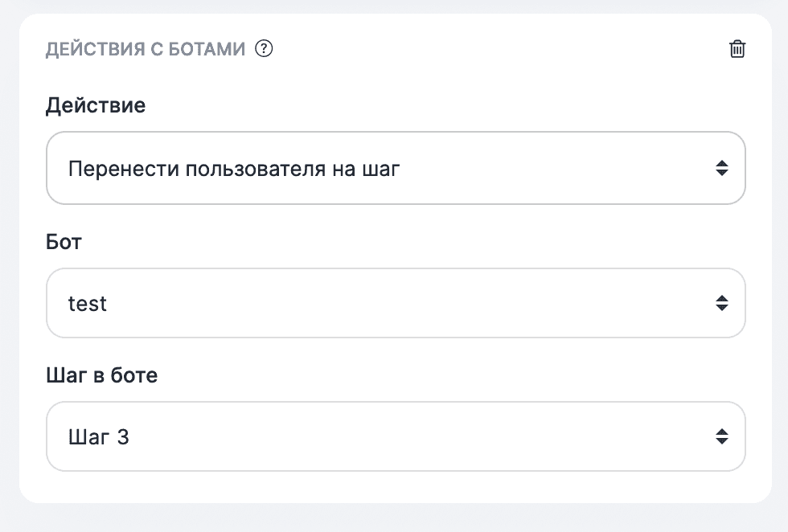Click the Шаг в боте label text

click(101, 374)
